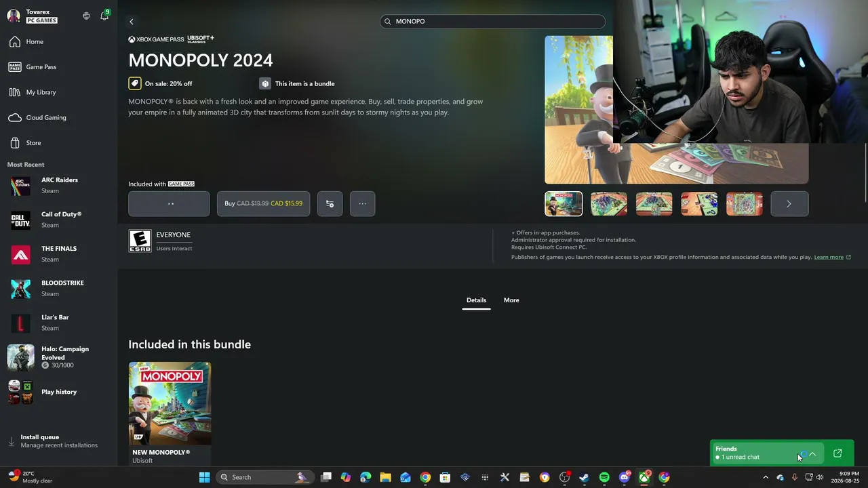
Task: Show next gallery thumbnails with arrow
Action: pos(789,204)
